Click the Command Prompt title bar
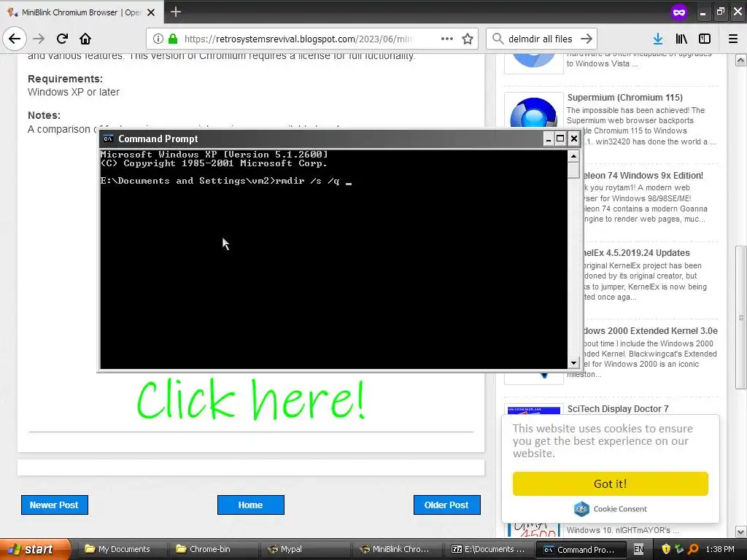The width and height of the screenshot is (747, 560). point(322,139)
